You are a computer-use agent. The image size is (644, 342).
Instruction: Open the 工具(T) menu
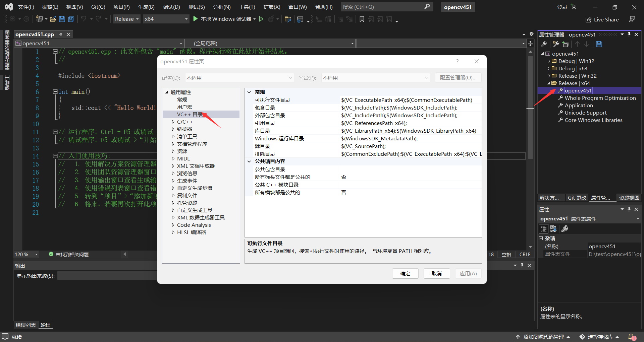coord(247,7)
